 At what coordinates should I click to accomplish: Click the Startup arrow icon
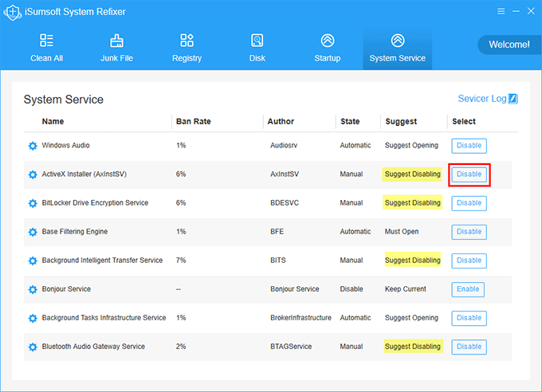tap(328, 41)
